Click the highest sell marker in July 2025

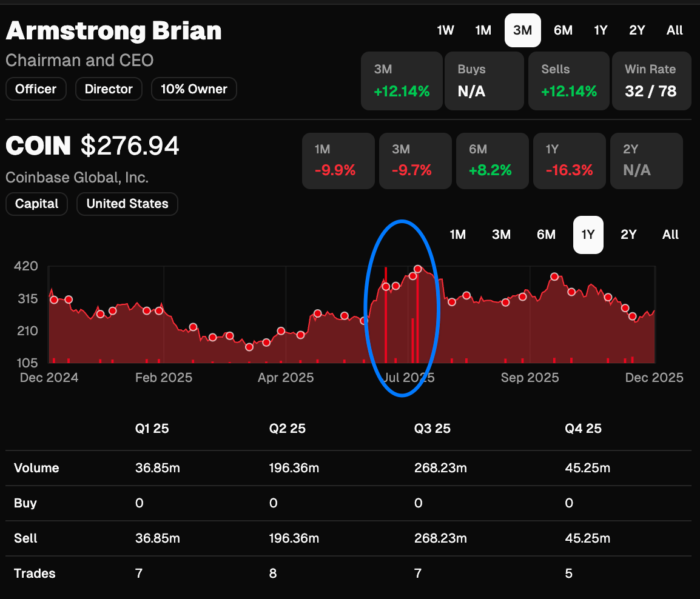418,269
